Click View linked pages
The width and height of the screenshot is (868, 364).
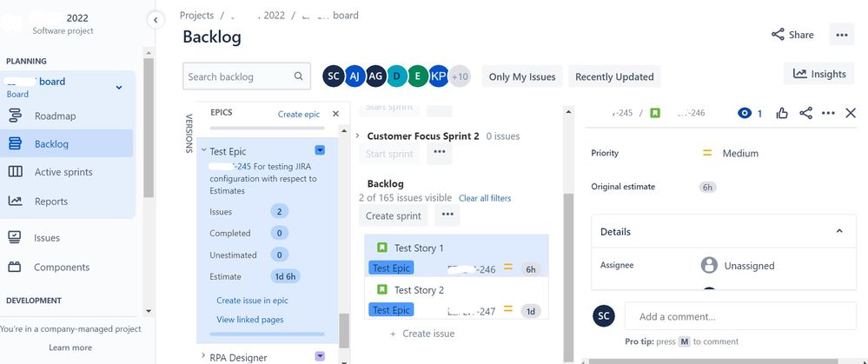click(250, 319)
